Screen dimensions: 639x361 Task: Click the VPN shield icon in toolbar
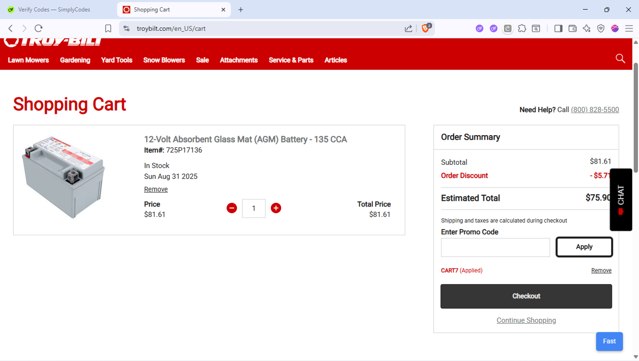[x=601, y=28]
